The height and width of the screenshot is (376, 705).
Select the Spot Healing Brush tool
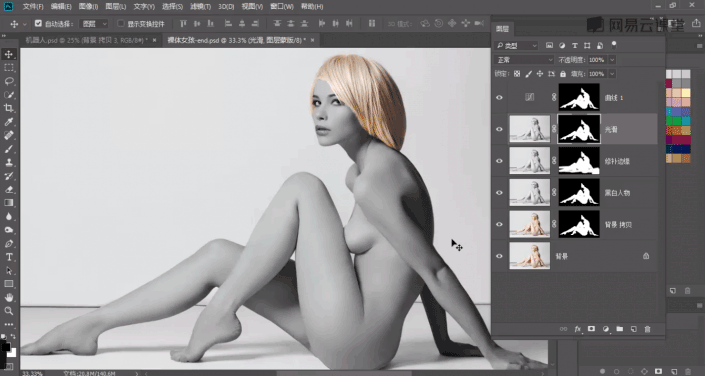click(9, 135)
